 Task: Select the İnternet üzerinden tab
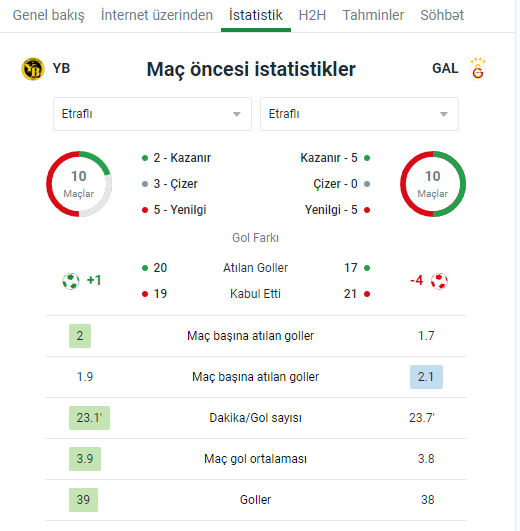pos(157,15)
